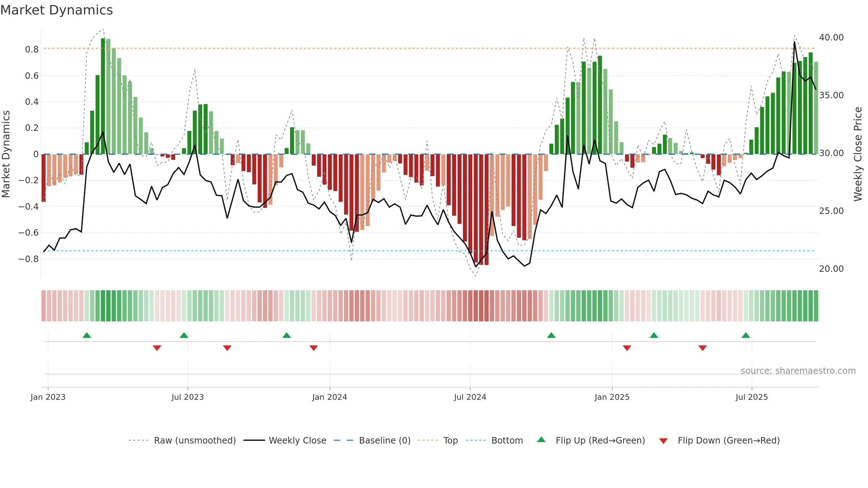Screen dimensions: 868x488
Task: Select the Flip Up marker between Jul 2024 and Jan 2025
Action: click(x=552, y=335)
